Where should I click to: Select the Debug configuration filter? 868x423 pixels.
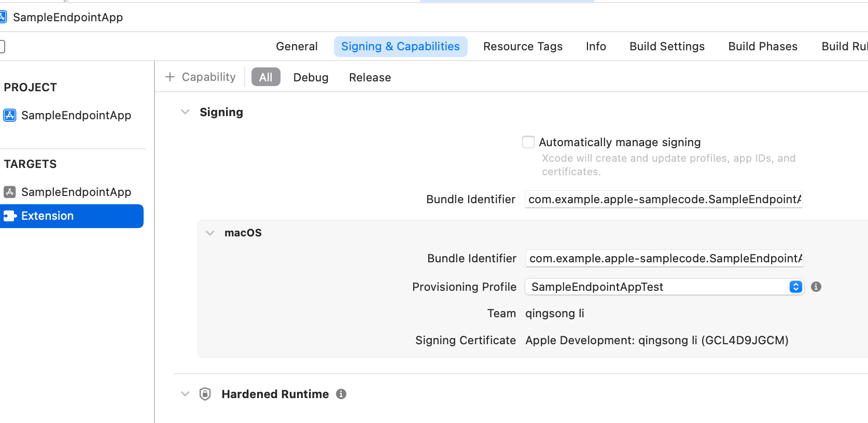(x=311, y=77)
